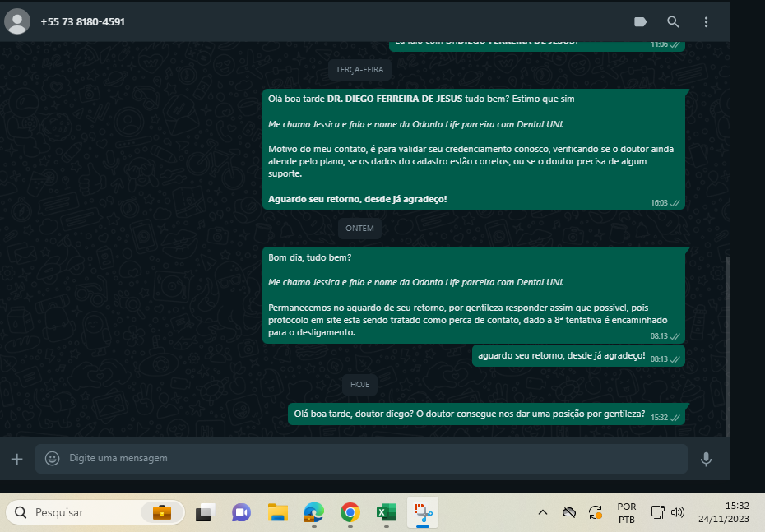Screen dimensions: 765x532
Task: Click the OneDrive cloud tray icon
Action: (x=569, y=512)
